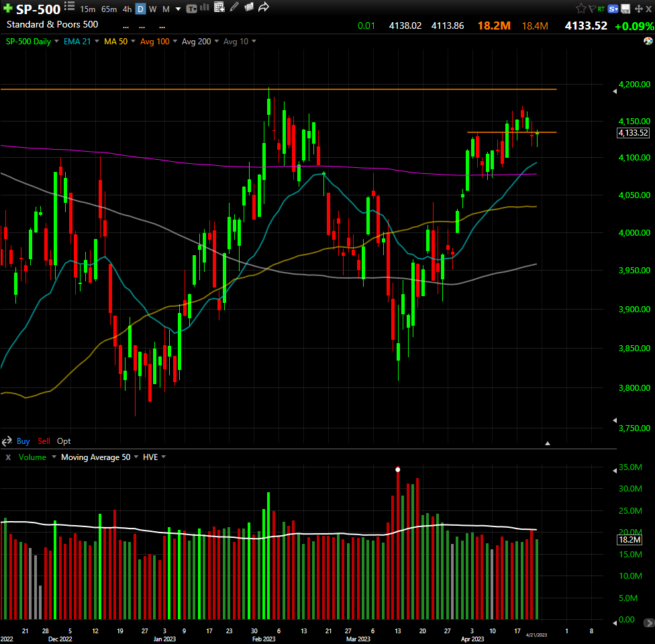This screenshot has width=655, height=644.
Task: Click the 18.2M volume tag on axis
Action: tap(629, 539)
